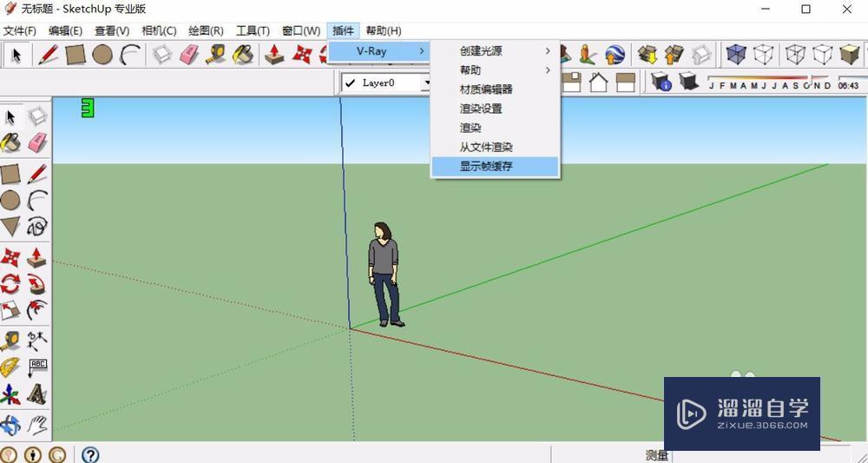Open the 文件(F) menu
868x463 pixels.
pos(20,31)
